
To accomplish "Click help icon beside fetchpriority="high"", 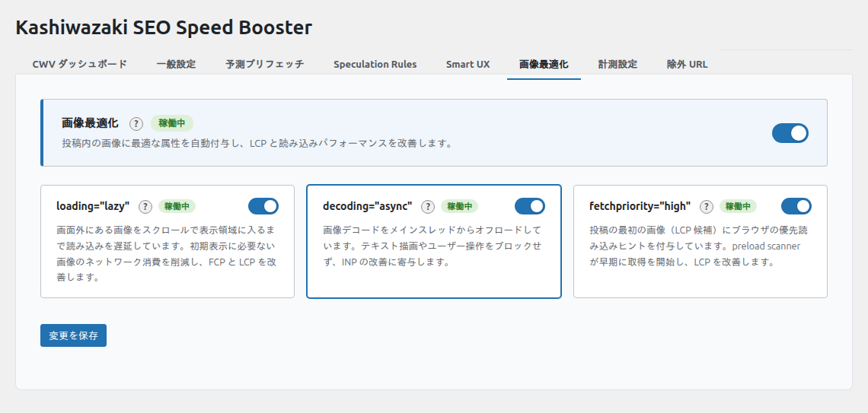I will [x=707, y=207].
